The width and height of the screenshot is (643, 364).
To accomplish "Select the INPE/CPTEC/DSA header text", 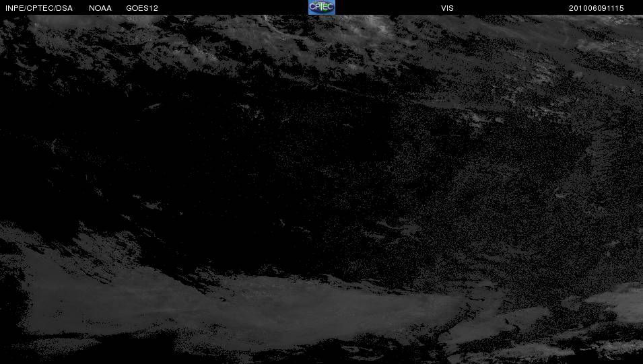I will [x=39, y=8].
